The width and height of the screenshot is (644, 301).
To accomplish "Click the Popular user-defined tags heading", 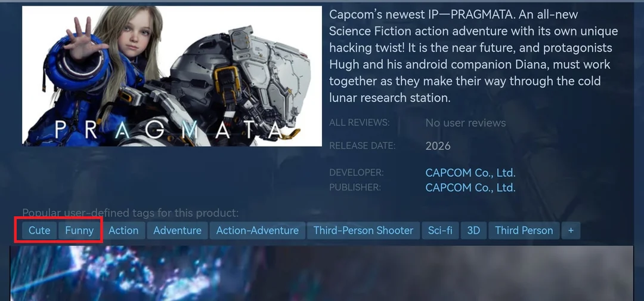I will click(x=130, y=213).
